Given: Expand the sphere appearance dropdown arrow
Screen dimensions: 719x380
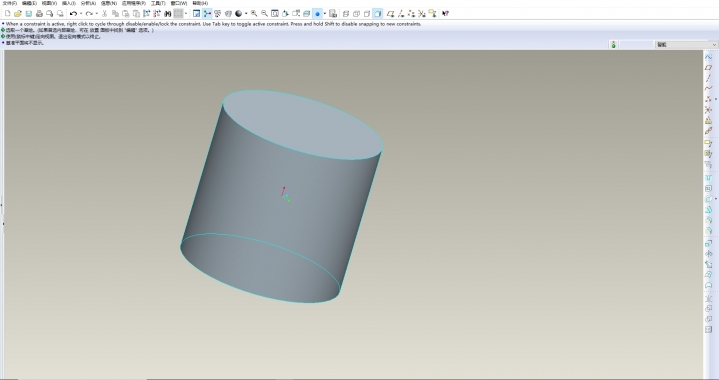Looking at the screenshot, I should click(x=246, y=14).
